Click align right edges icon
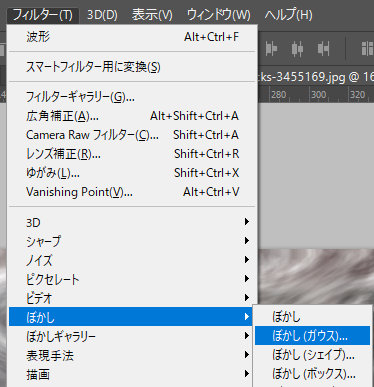Image resolution: width=374 pixels, height=387 pixels. [x=323, y=49]
